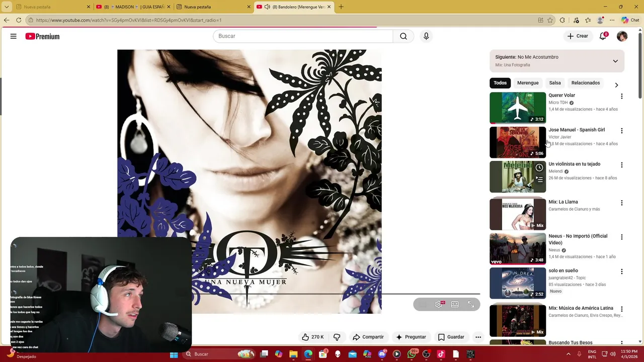The height and width of the screenshot is (362, 644).
Task: Select the Todos filter chip
Action: pos(500,83)
